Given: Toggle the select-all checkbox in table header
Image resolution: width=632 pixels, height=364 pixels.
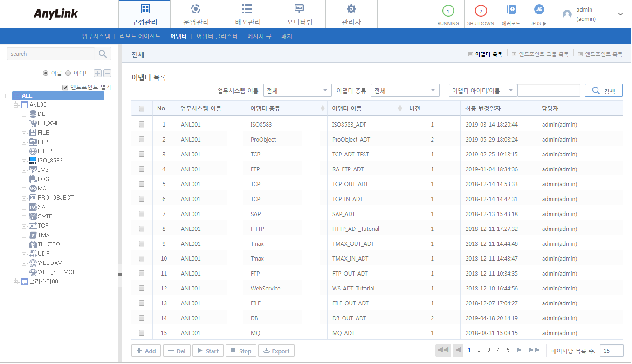Looking at the screenshot, I should (142, 108).
